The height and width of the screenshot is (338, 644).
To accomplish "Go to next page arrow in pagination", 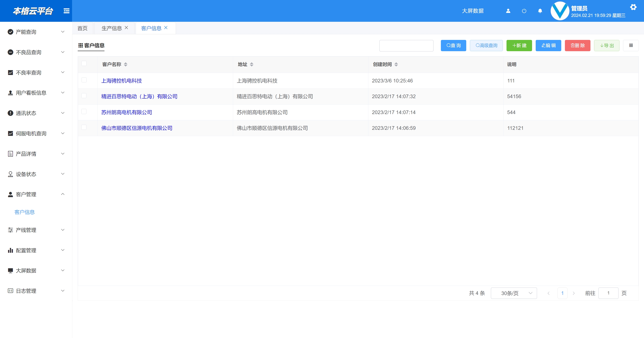I will [574, 293].
